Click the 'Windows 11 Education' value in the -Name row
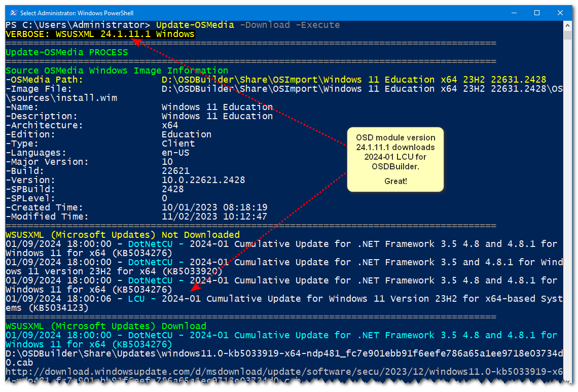This screenshot has height=392, width=578. tap(217, 107)
